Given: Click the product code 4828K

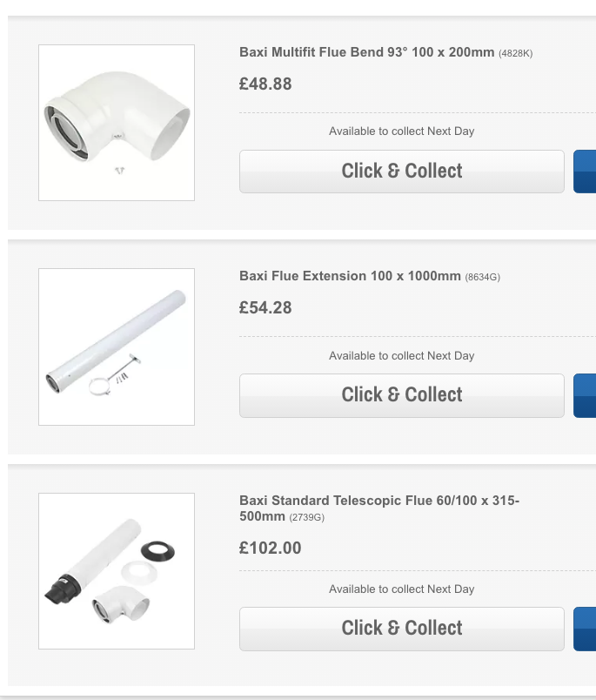Looking at the screenshot, I should point(515,54).
